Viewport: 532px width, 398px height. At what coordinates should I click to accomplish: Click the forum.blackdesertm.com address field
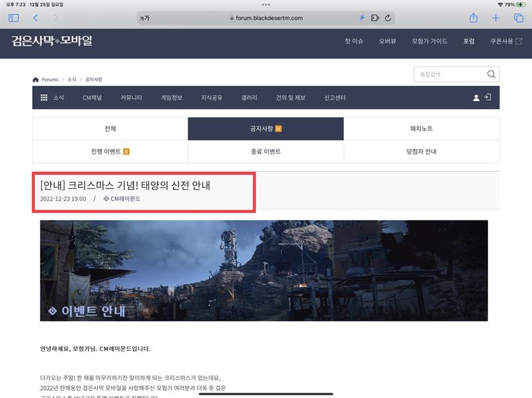(x=265, y=18)
